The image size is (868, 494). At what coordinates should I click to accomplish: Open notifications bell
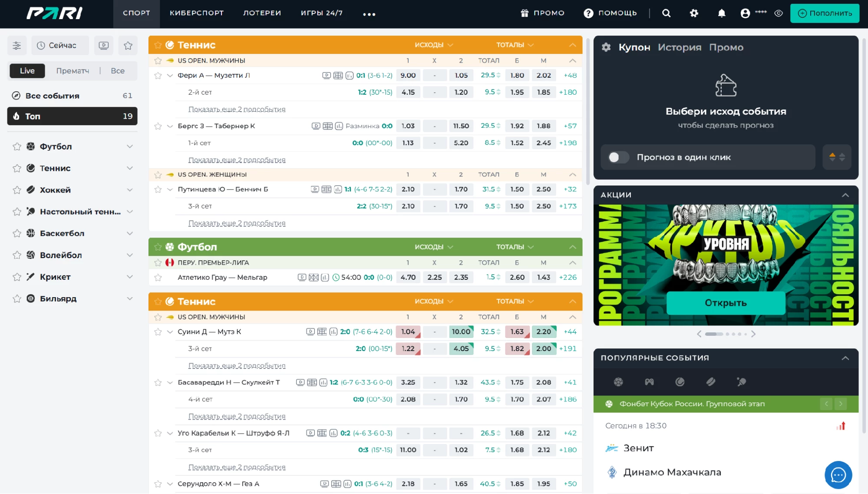(721, 13)
